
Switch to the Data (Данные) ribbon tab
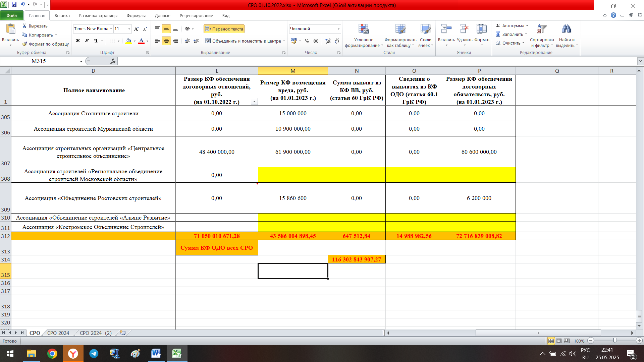coord(163,15)
